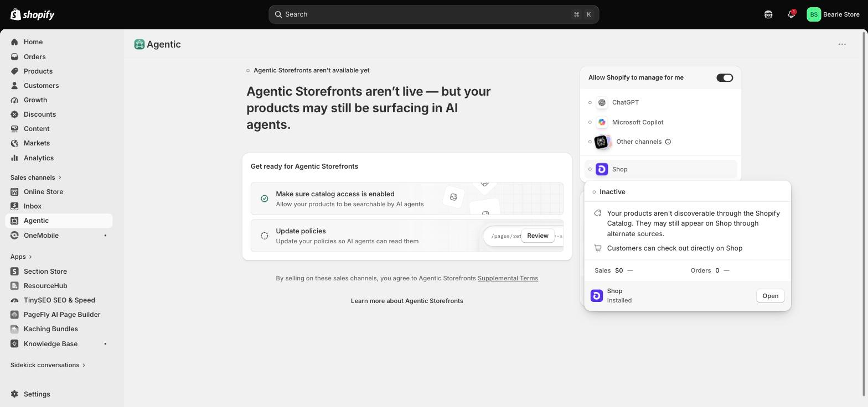The height and width of the screenshot is (407, 868).
Task: Click the Inactive status text
Action: coord(612,192)
